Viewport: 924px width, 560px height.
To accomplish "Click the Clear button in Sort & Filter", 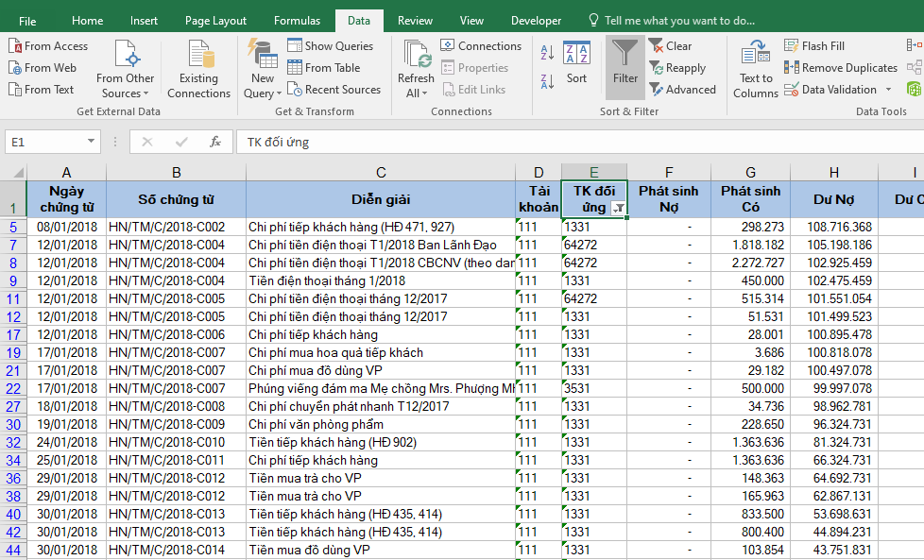I will tap(671, 45).
